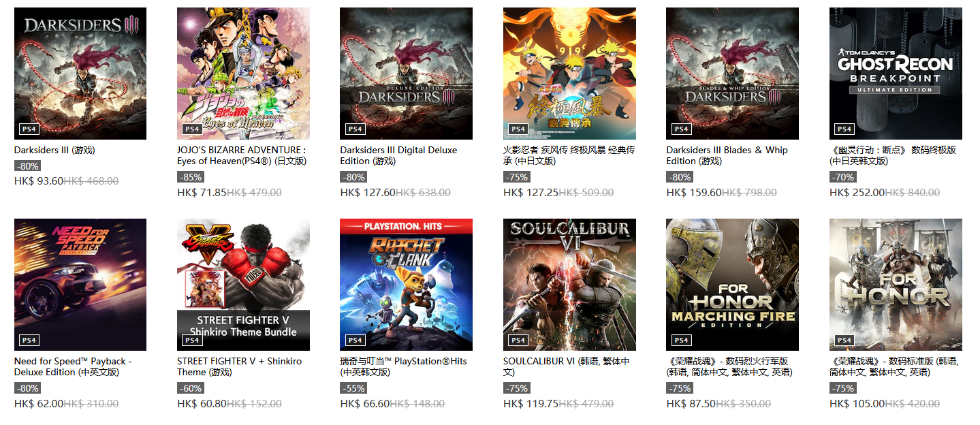Select Darksiders III Deluxe Edition cover art
The width and height of the screenshot is (980, 425).
[406, 74]
